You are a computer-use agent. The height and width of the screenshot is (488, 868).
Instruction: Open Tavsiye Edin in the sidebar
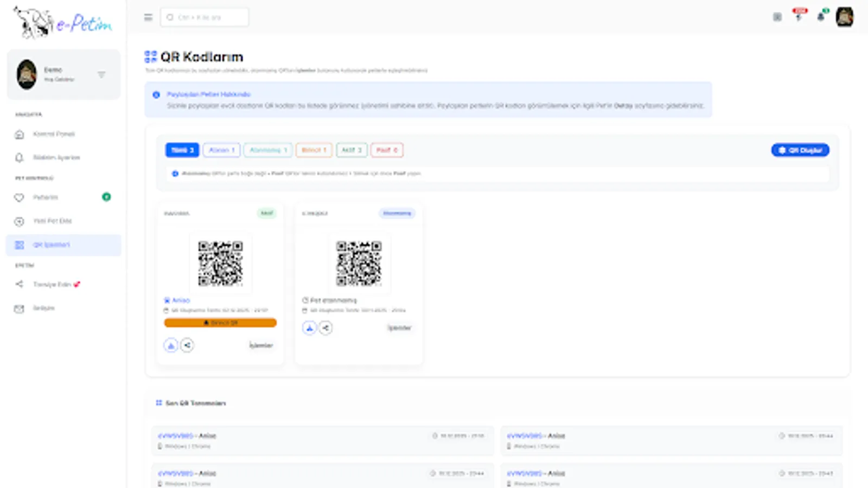coord(63,284)
